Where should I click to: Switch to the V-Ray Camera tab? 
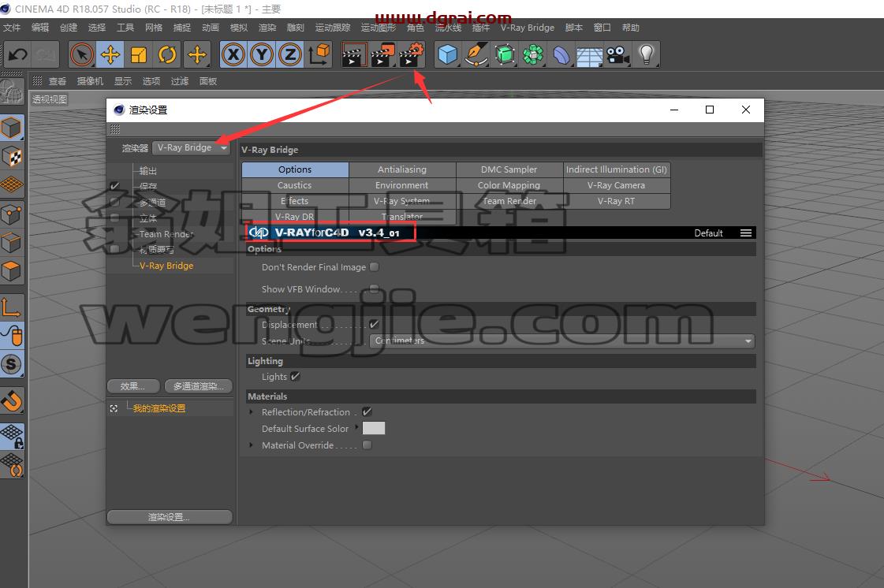tap(617, 185)
